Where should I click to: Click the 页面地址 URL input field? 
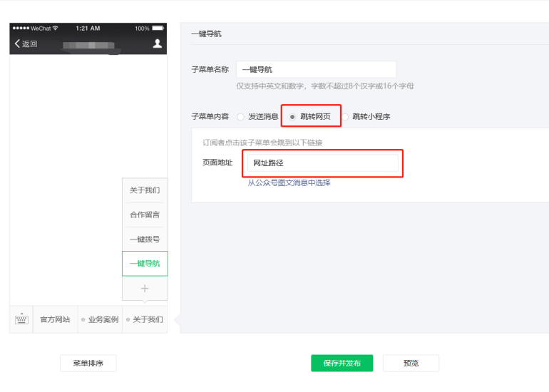pos(322,163)
